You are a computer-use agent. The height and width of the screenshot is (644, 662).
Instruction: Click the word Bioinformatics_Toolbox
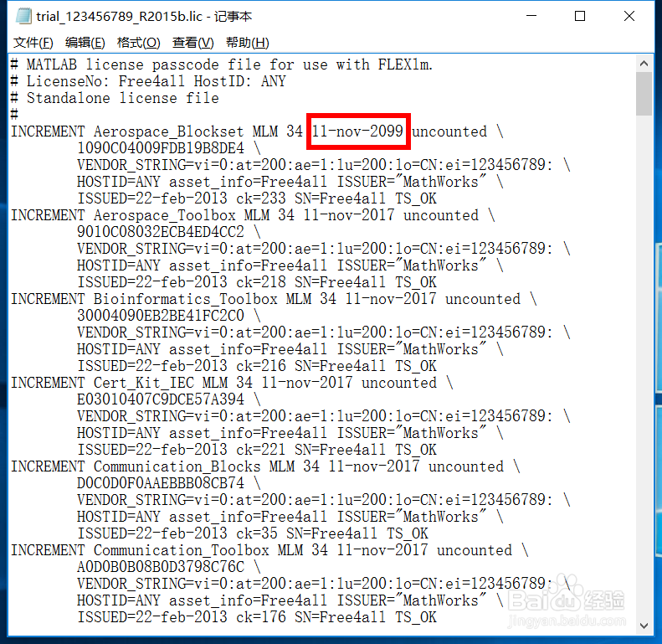click(185, 299)
